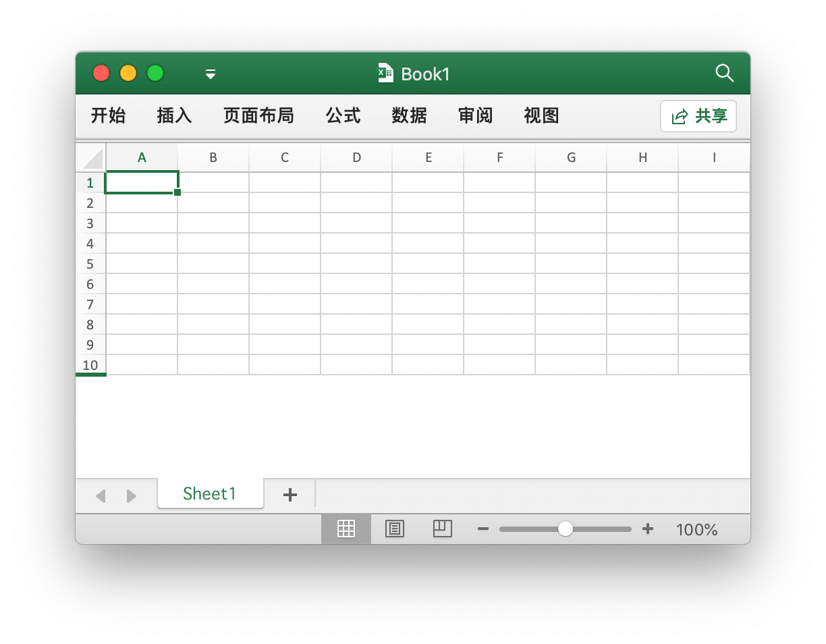This screenshot has height=644, width=826.
Task: Select column A header
Action: (142, 157)
